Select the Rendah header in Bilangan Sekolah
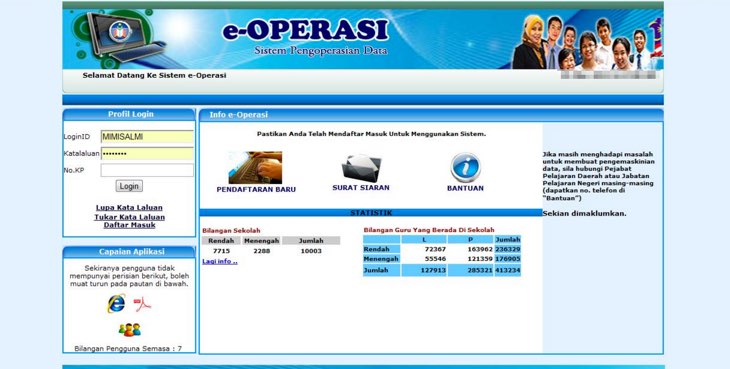The image size is (730, 369). (x=221, y=241)
